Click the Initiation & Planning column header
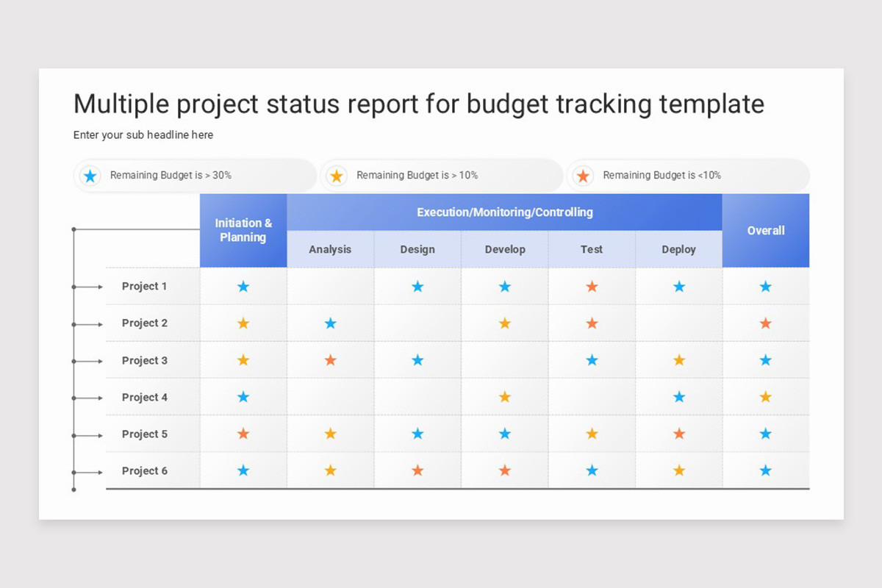The image size is (882, 588). 243,231
